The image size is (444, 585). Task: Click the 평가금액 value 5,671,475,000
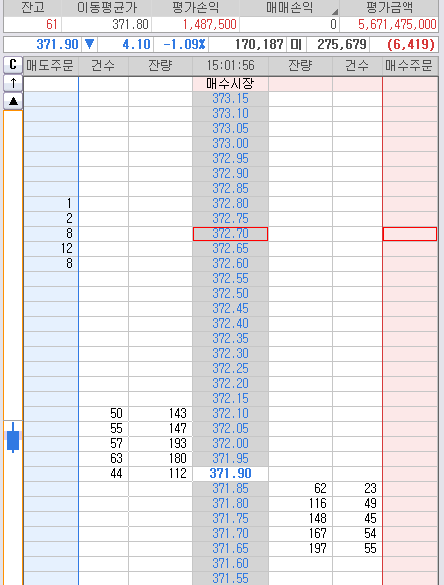pyautogui.click(x=397, y=25)
